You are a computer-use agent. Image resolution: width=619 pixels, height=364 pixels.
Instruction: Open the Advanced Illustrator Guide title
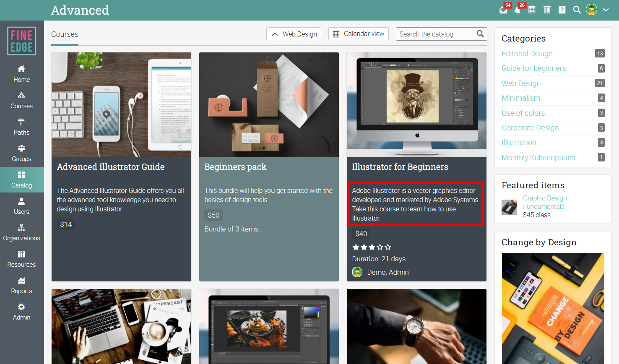click(x=111, y=167)
